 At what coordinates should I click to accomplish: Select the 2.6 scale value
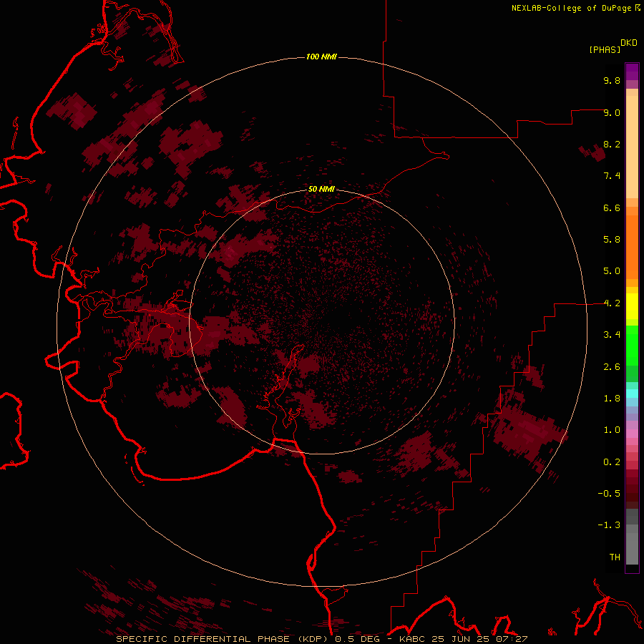click(x=612, y=367)
